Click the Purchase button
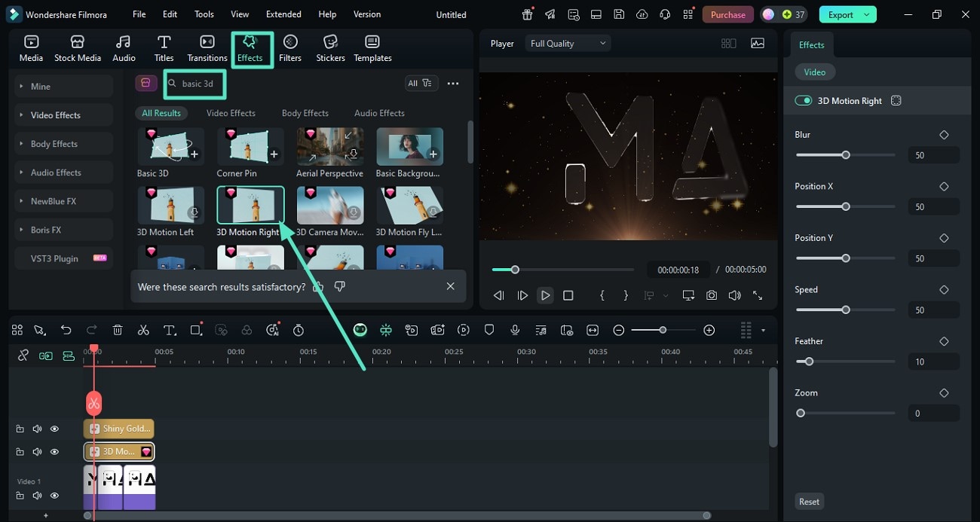The height and width of the screenshot is (522, 980). click(x=727, y=14)
